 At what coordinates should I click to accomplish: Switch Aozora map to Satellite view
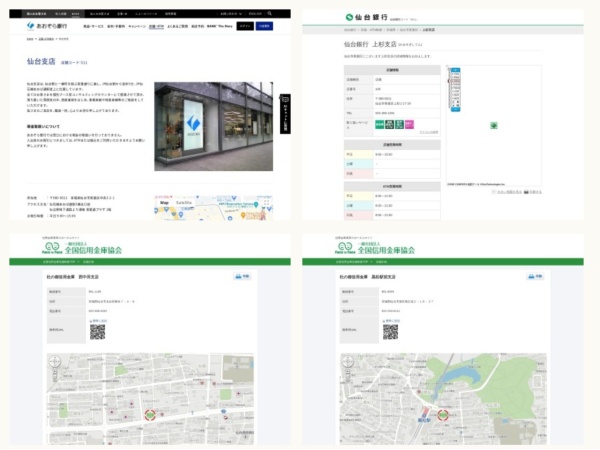(x=183, y=202)
